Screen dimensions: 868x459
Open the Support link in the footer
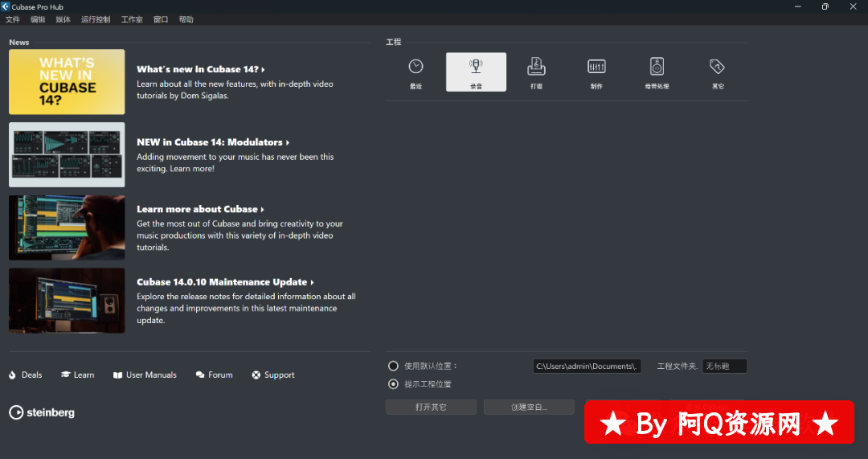point(273,375)
